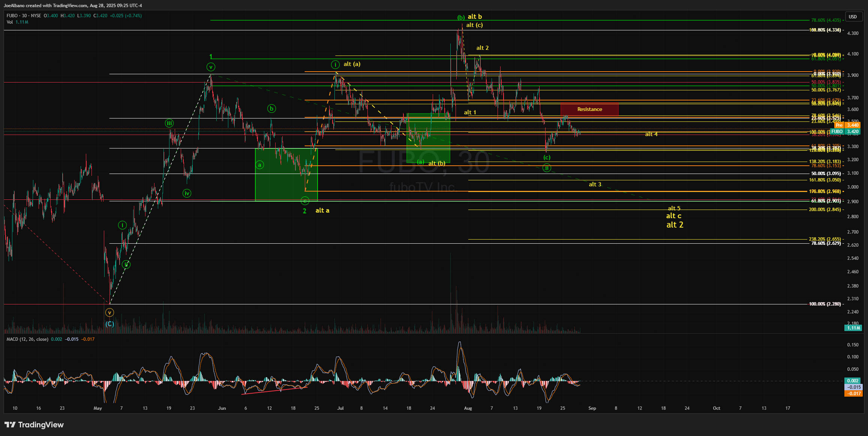Click the "Sep" label on time axis
The width and height of the screenshot is (868, 436).
click(592, 408)
